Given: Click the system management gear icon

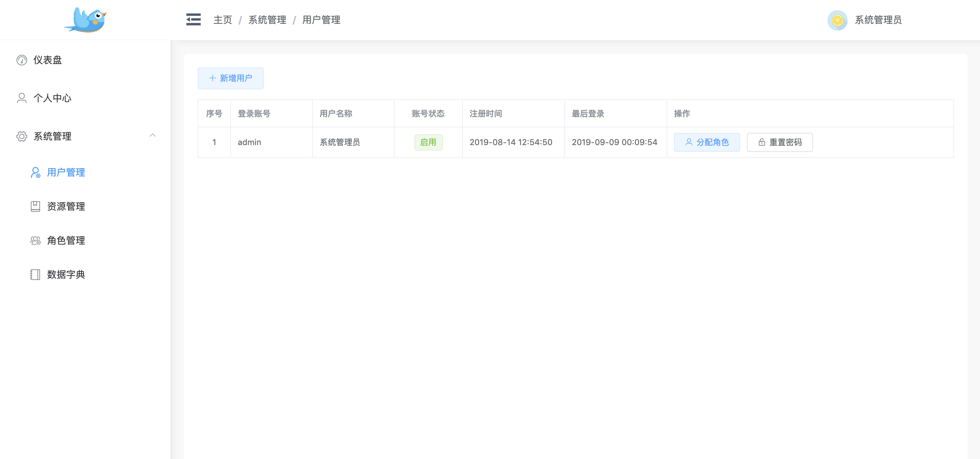Looking at the screenshot, I should (x=22, y=136).
